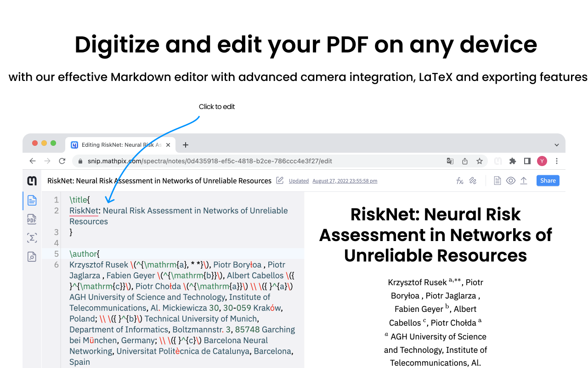Click Technical University of Munich in editor
The image size is (588, 368).
pyautogui.click(x=201, y=319)
